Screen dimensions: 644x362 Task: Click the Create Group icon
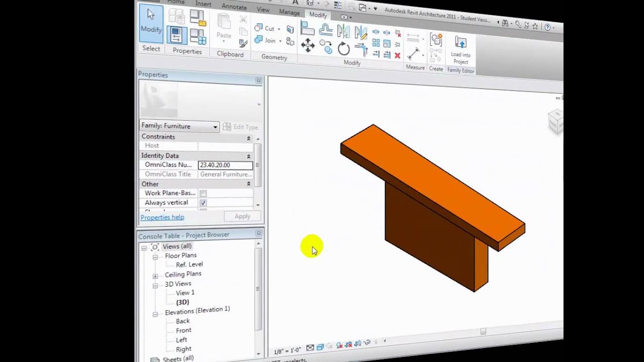point(436,39)
